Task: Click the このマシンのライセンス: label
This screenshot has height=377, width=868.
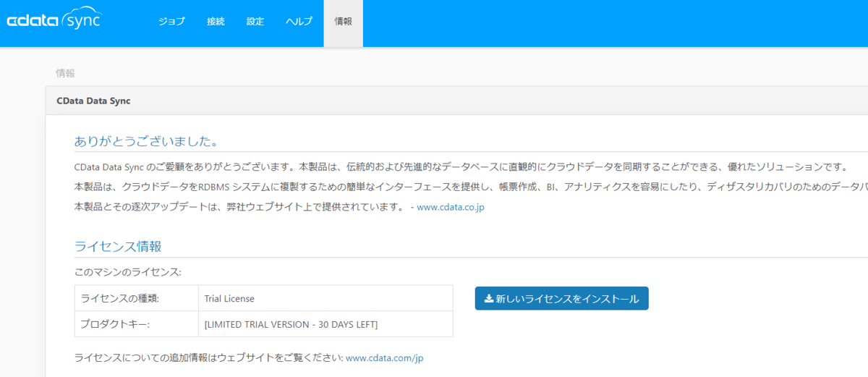Action: [128, 273]
